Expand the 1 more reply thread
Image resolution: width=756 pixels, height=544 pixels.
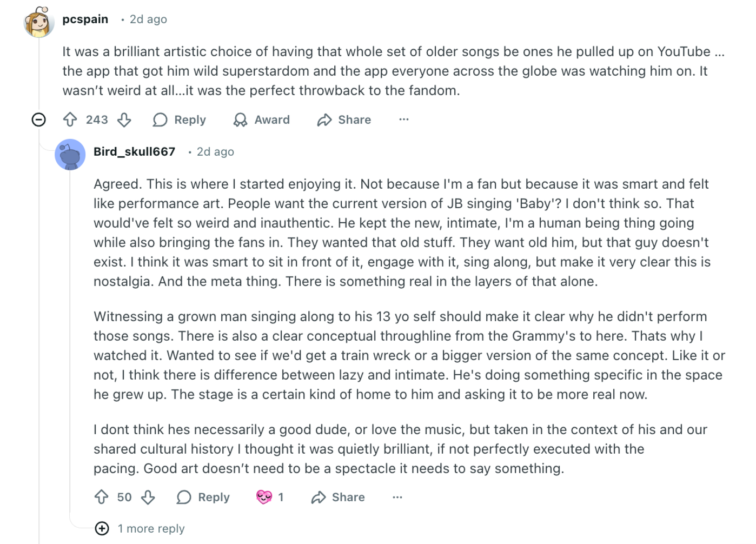102,528
